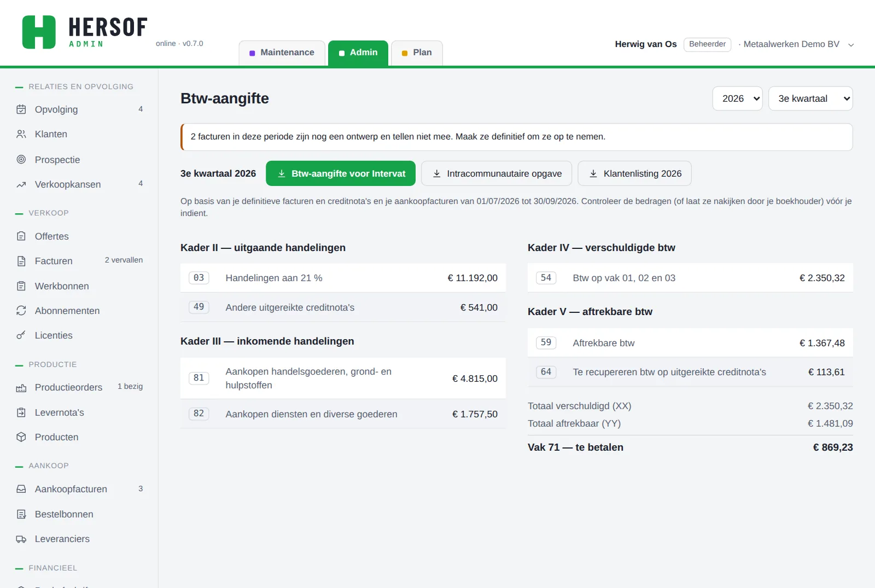Click the amount € 4.815,00
Viewport: 875px width, 588px height.
click(475, 379)
